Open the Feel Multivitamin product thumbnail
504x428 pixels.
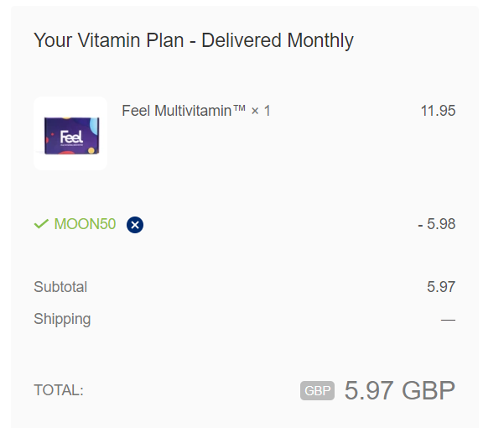pos(70,133)
